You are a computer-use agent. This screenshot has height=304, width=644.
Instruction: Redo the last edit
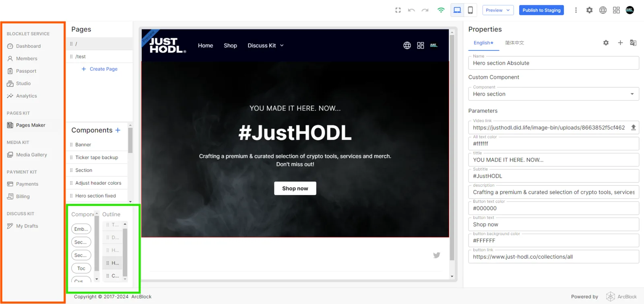click(425, 10)
